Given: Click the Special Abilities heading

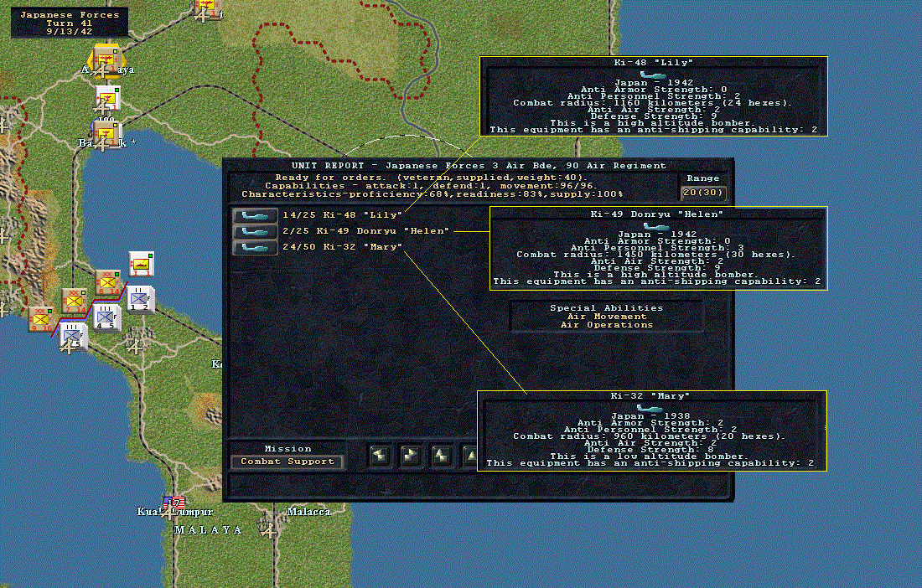Looking at the screenshot, I should coord(606,307).
